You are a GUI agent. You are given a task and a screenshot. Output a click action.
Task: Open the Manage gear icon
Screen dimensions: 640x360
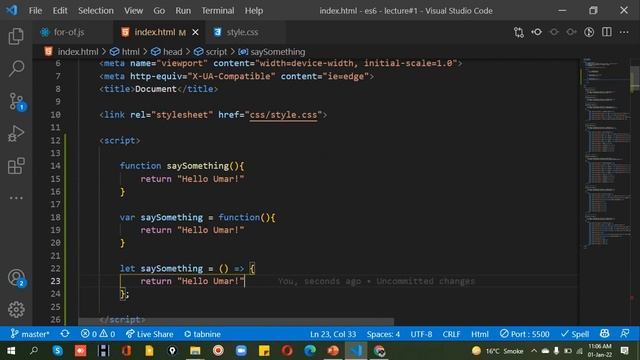pyautogui.click(x=16, y=309)
